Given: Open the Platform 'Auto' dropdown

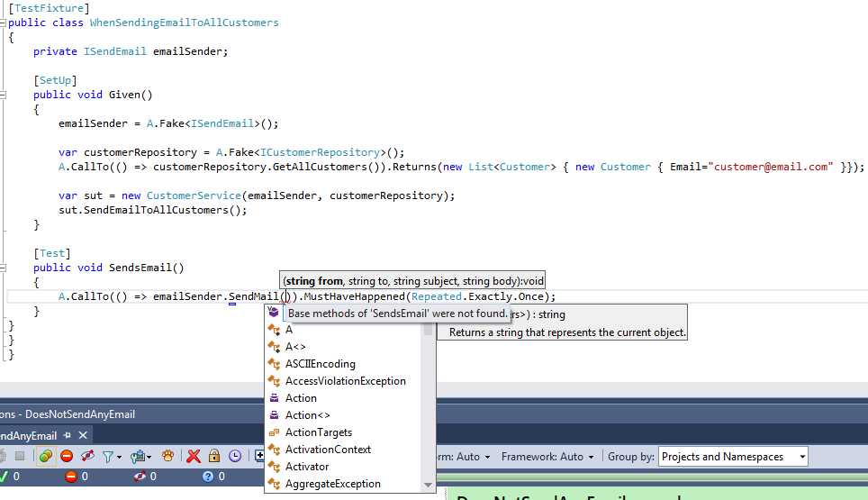Looking at the screenshot, I should click(464, 457).
